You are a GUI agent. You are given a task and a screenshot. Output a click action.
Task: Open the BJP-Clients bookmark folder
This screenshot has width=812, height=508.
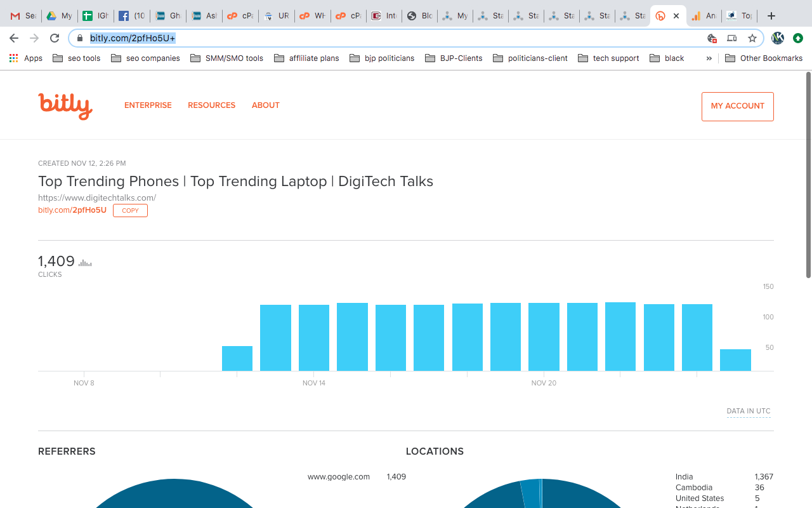[x=454, y=58]
